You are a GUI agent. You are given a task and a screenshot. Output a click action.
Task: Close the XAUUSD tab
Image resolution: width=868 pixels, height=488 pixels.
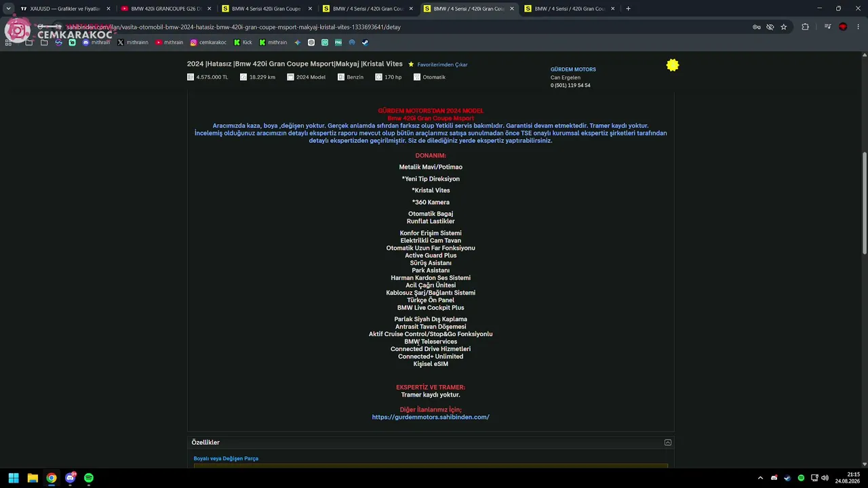click(x=108, y=9)
